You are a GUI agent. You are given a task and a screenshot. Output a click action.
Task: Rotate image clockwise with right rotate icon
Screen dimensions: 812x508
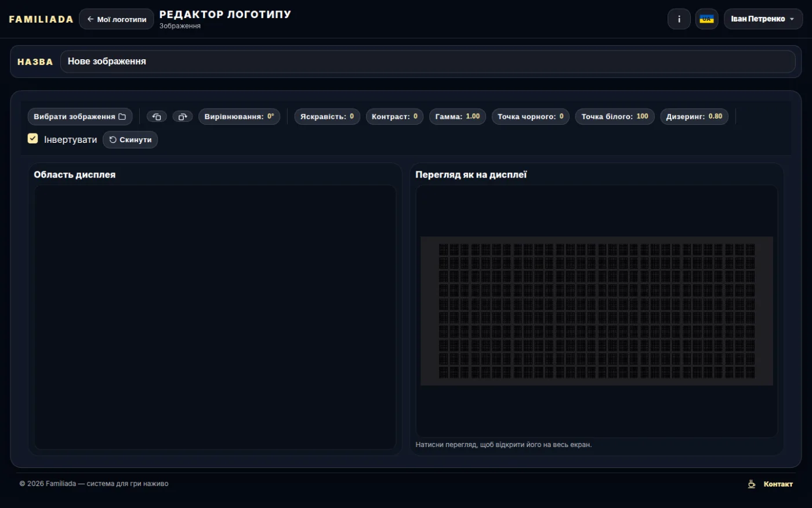click(183, 117)
